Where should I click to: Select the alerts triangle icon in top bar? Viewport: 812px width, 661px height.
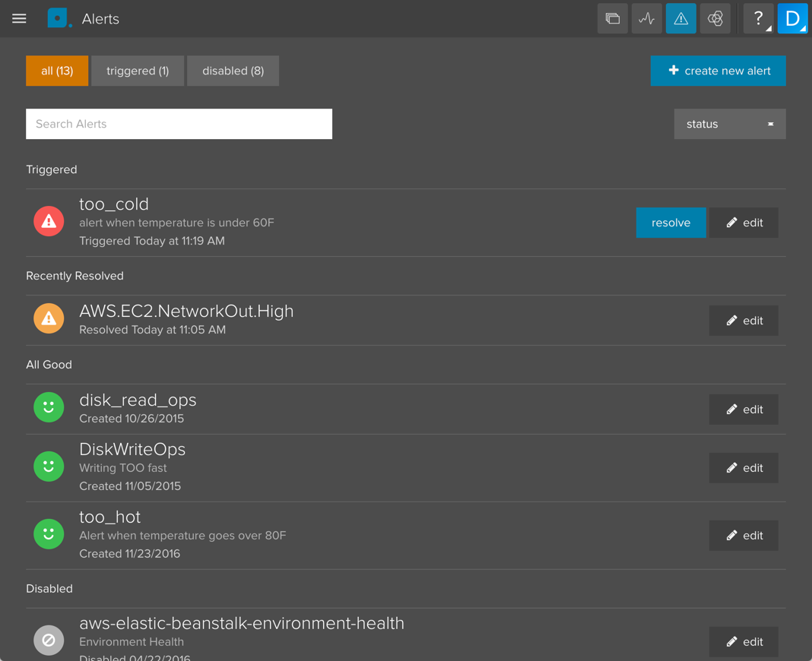[680, 19]
